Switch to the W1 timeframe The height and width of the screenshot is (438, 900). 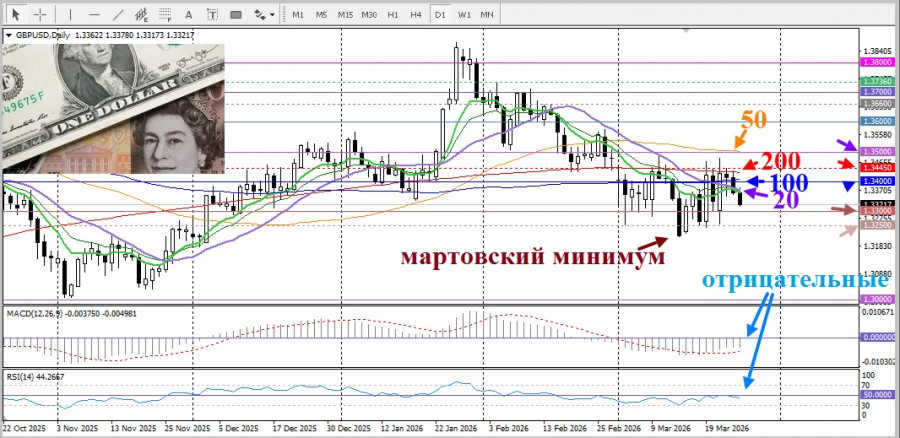click(x=464, y=14)
